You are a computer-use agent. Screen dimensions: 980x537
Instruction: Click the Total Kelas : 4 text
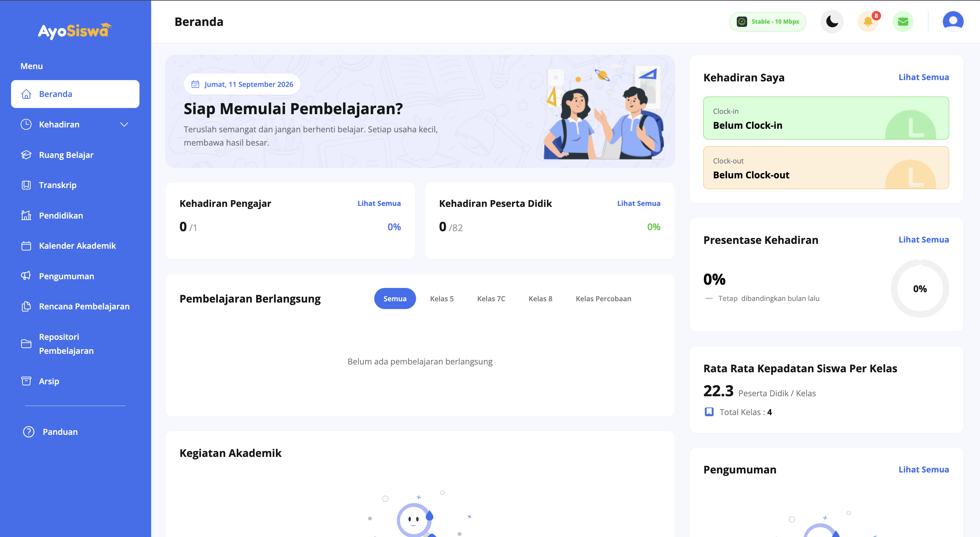746,412
